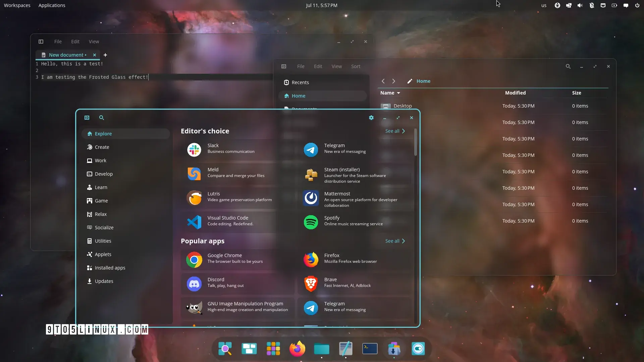This screenshot has width=644, height=362.
Task: Select the Relax category
Action: point(125,214)
